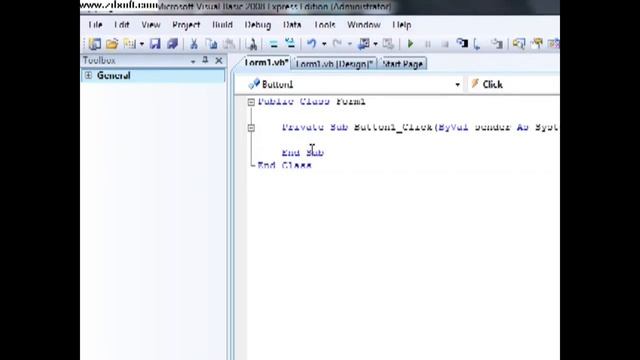Open the Tools menu
Image resolution: width=640 pixels, height=360 pixels.
[325, 25]
